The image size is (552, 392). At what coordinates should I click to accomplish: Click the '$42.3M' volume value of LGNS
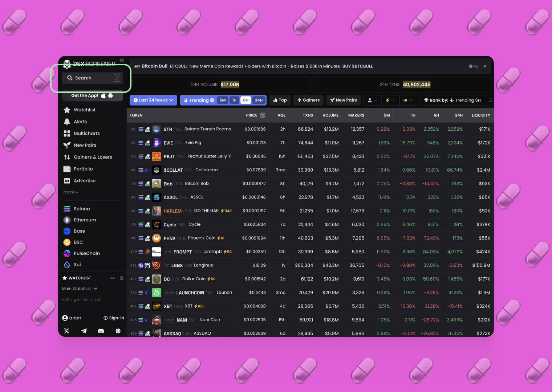(x=330, y=265)
